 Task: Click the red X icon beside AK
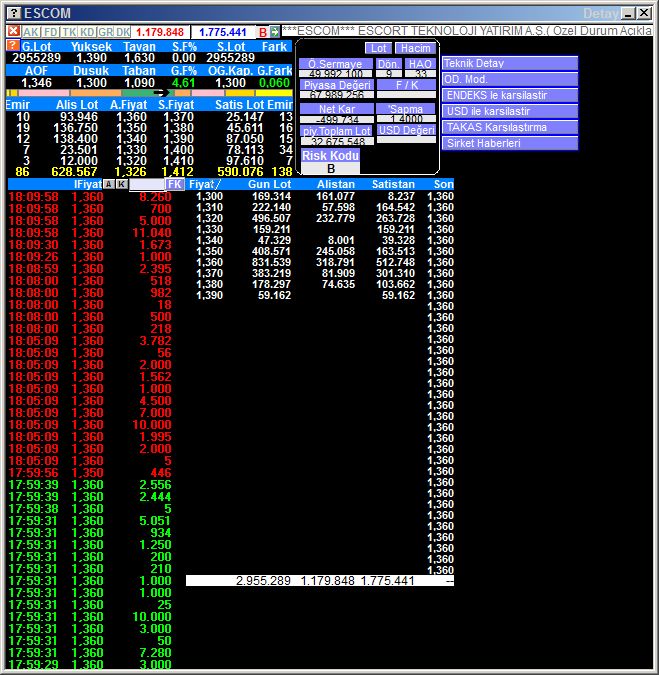click(x=13, y=31)
